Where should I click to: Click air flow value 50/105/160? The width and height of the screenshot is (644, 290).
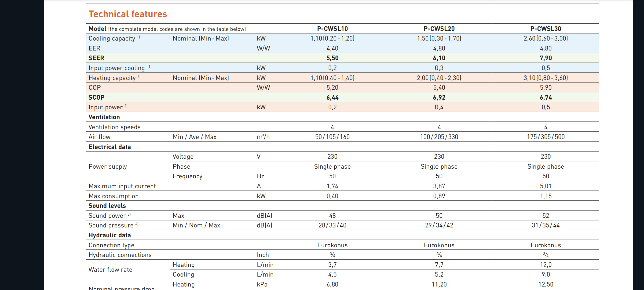point(332,137)
